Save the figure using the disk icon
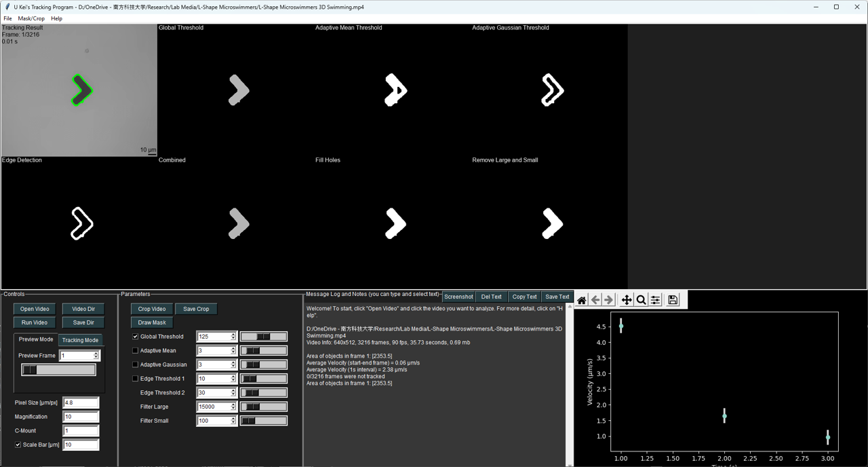The image size is (868, 467). 673,300
